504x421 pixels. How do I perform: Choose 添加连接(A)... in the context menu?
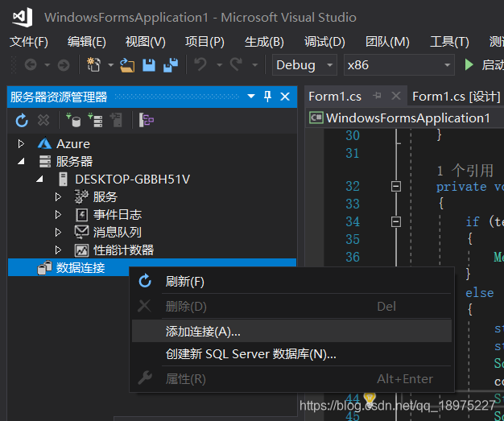tap(292, 331)
